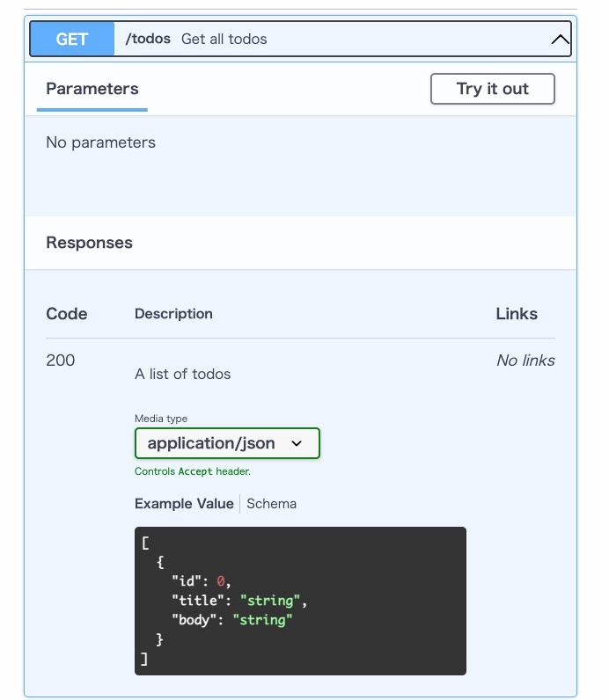Click the No parameters text
609x700 pixels.
click(x=101, y=142)
